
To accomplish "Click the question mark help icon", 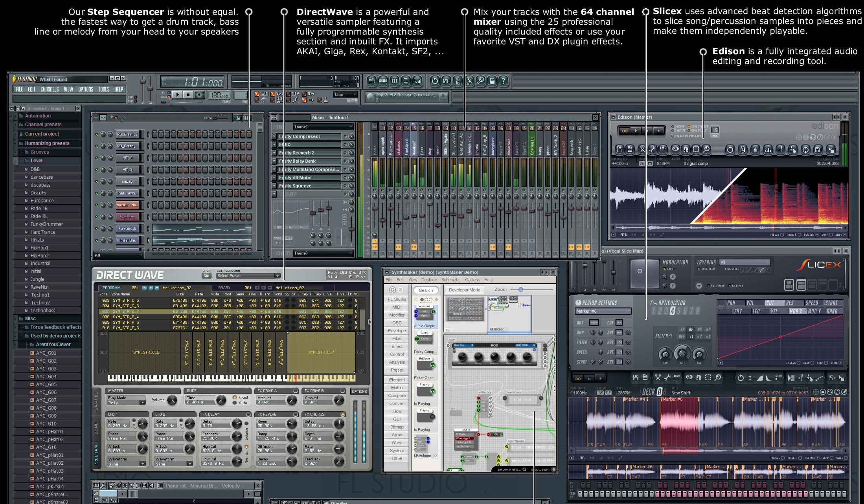I will click(x=503, y=81).
